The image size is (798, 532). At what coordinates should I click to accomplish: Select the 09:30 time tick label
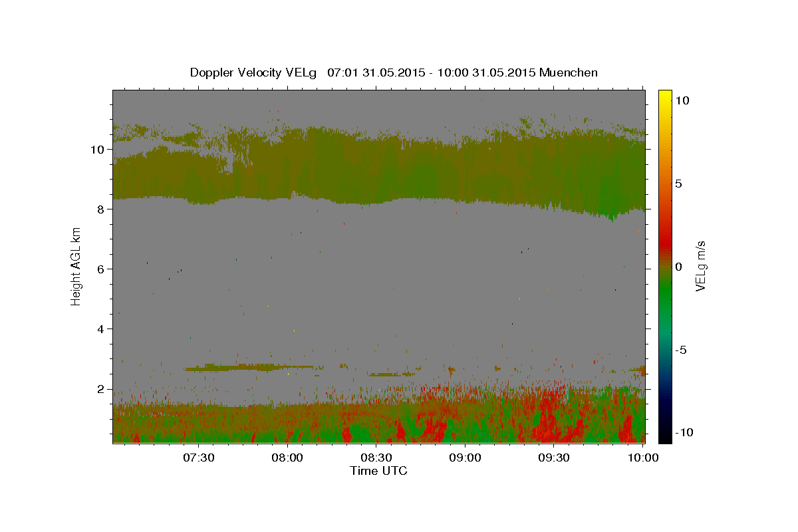pyautogui.click(x=554, y=458)
